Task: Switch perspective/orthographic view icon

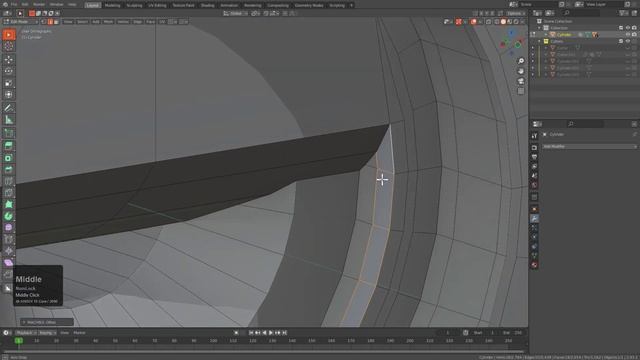Action: coord(521,91)
